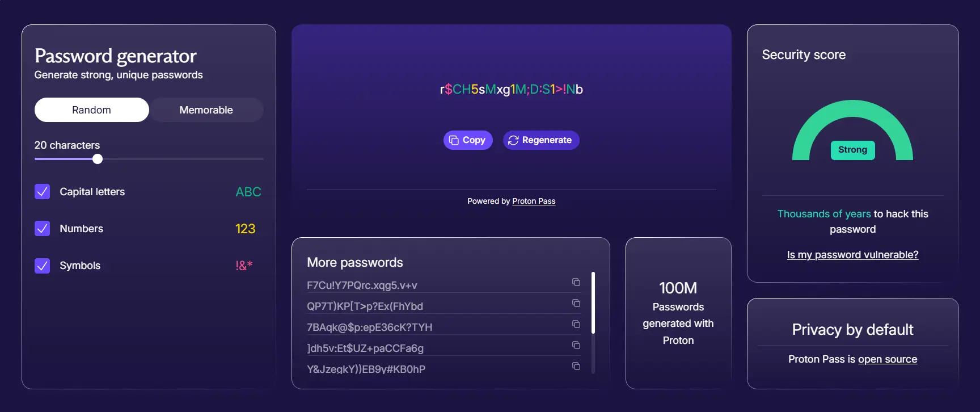Click the regenerate arrows icon on Regenerate button
Viewport: 980px width, 412px height.
pyautogui.click(x=513, y=140)
